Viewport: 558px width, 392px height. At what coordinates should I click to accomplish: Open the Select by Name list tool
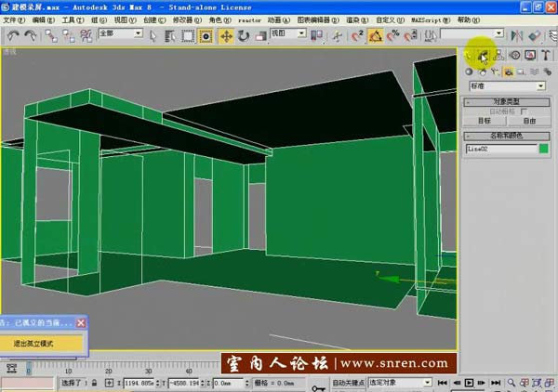click(170, 36)
